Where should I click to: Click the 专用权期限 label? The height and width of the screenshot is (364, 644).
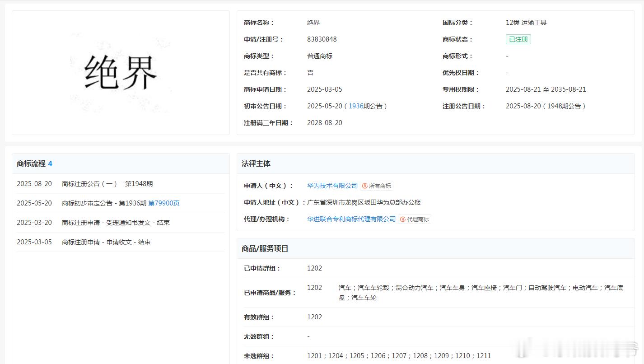(x=461, y=89)
